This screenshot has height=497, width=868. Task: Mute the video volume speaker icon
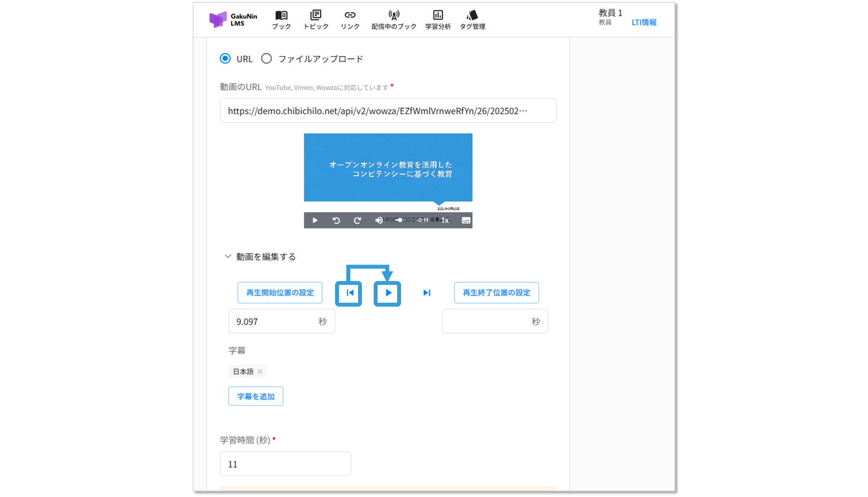(x=379, y=220)
